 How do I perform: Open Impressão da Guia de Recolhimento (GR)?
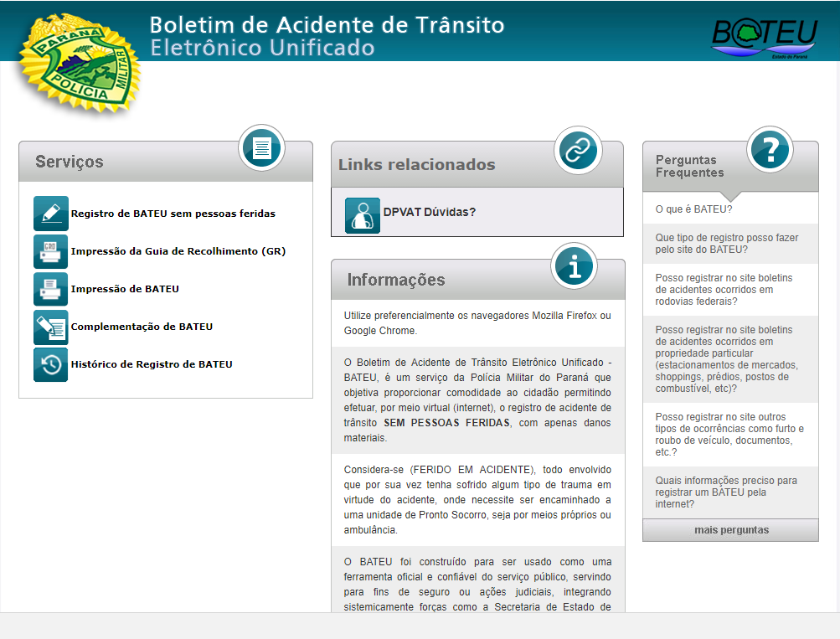178,251
